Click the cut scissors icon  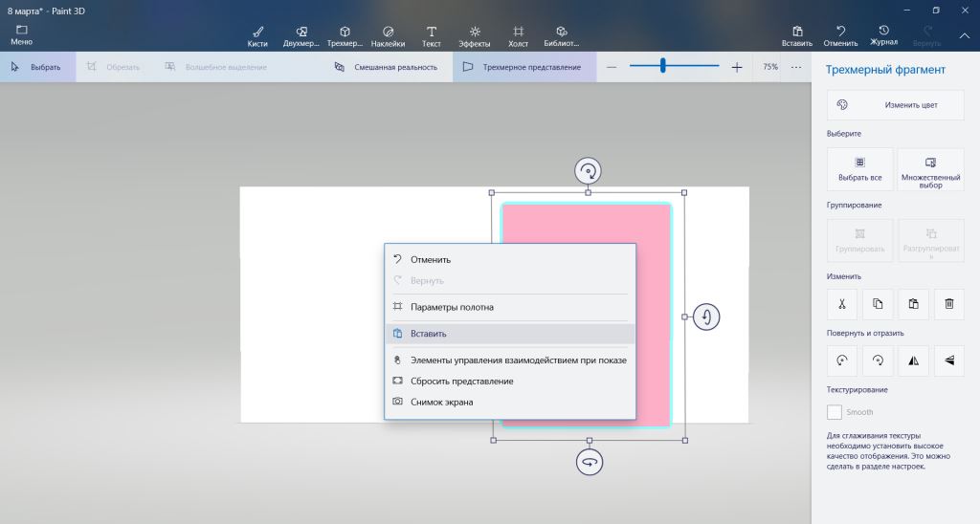[841, 304]
